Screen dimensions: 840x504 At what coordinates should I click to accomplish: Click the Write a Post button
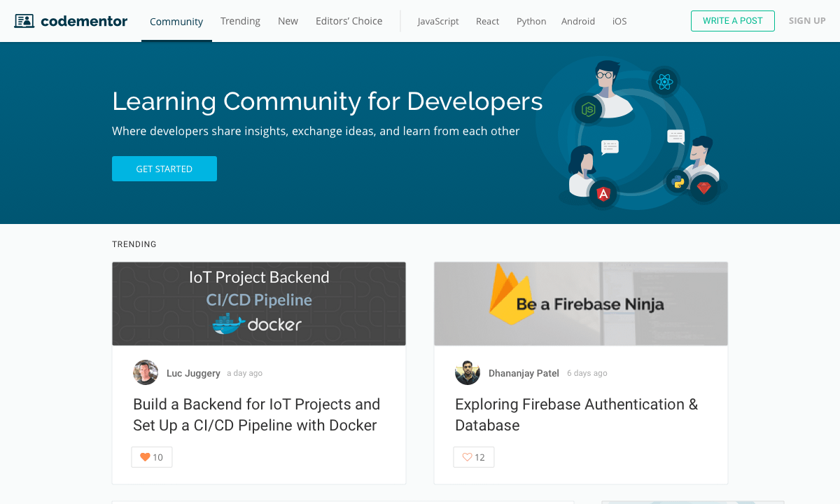732,21
